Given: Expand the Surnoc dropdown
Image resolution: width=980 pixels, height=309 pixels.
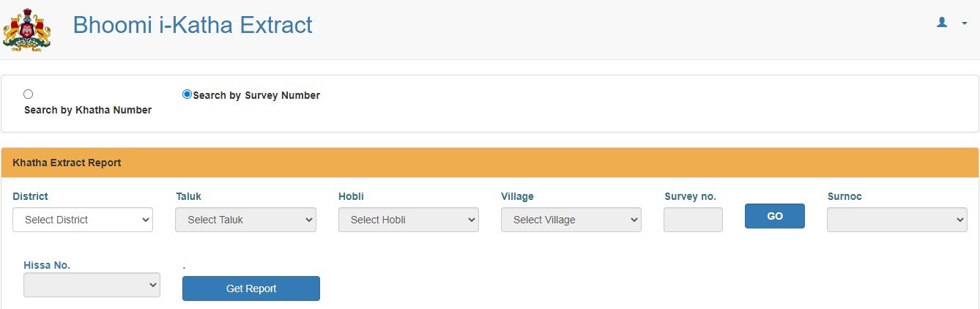Looking at the screenshot, I should tap(897, 220).
